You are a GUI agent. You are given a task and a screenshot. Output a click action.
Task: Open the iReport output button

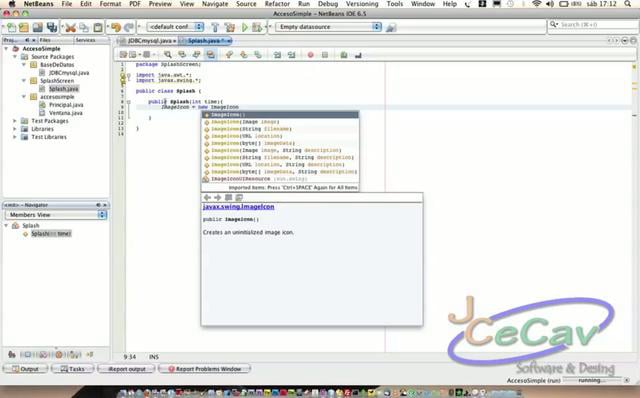(x=127, y=369)
